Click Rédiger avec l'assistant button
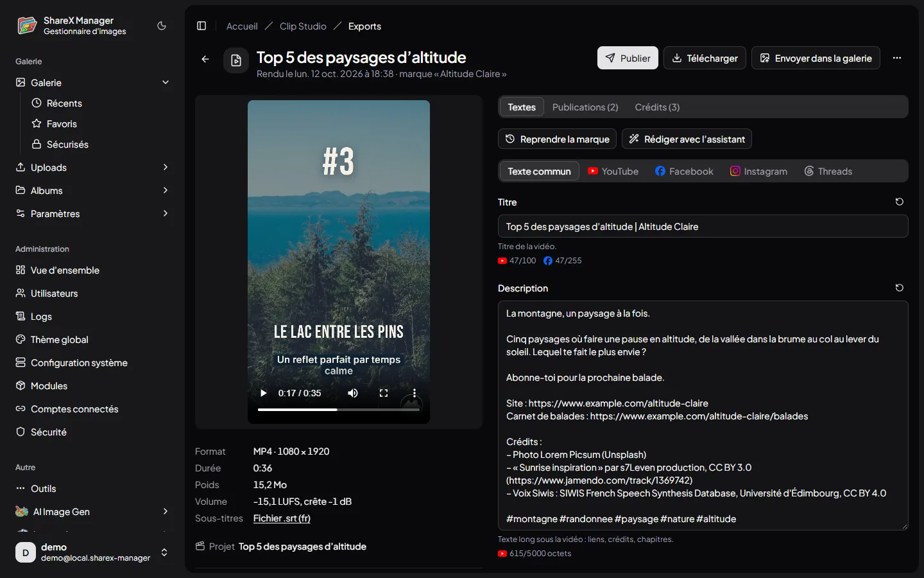 pos(687,139)
